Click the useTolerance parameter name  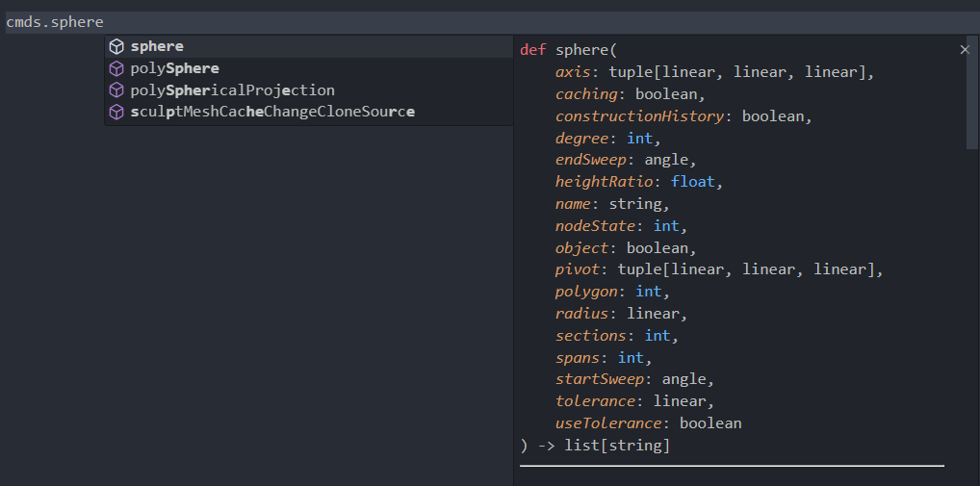pos(608,423)
